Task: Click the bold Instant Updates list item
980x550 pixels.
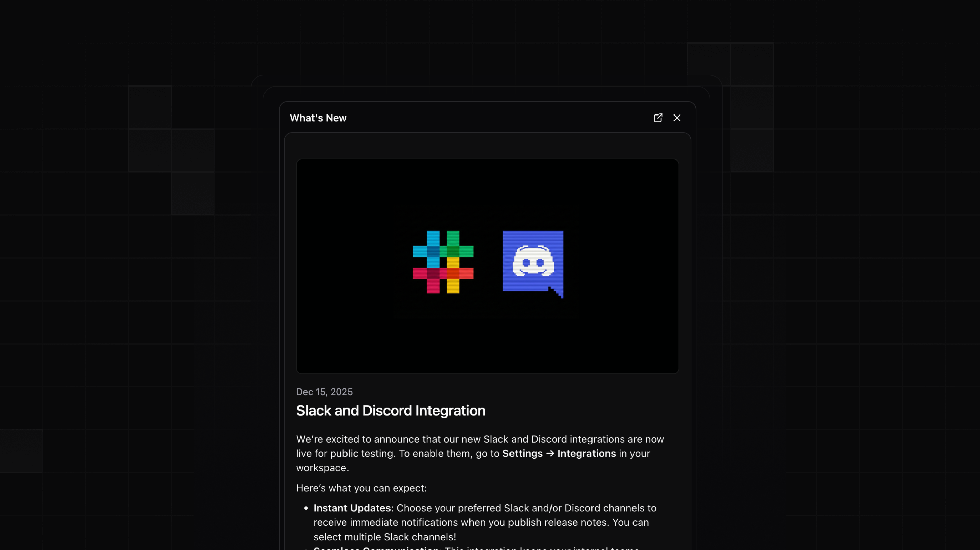Action: [352, 508]
